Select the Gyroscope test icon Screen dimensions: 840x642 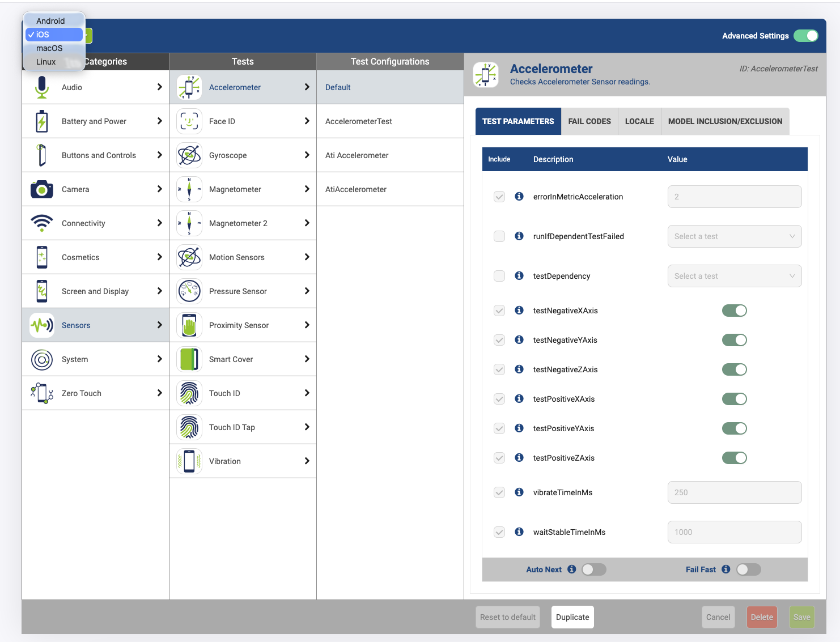pyautogui.click(x=189, y=155)
